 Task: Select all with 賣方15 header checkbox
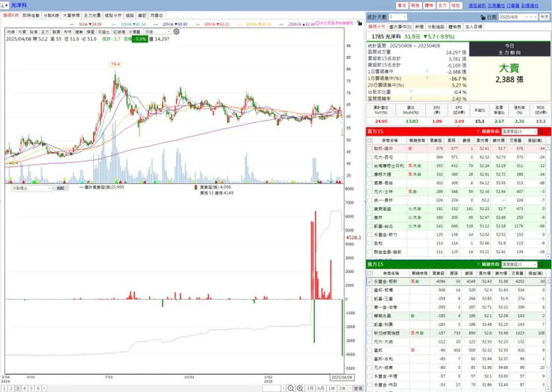click(369, 274)
